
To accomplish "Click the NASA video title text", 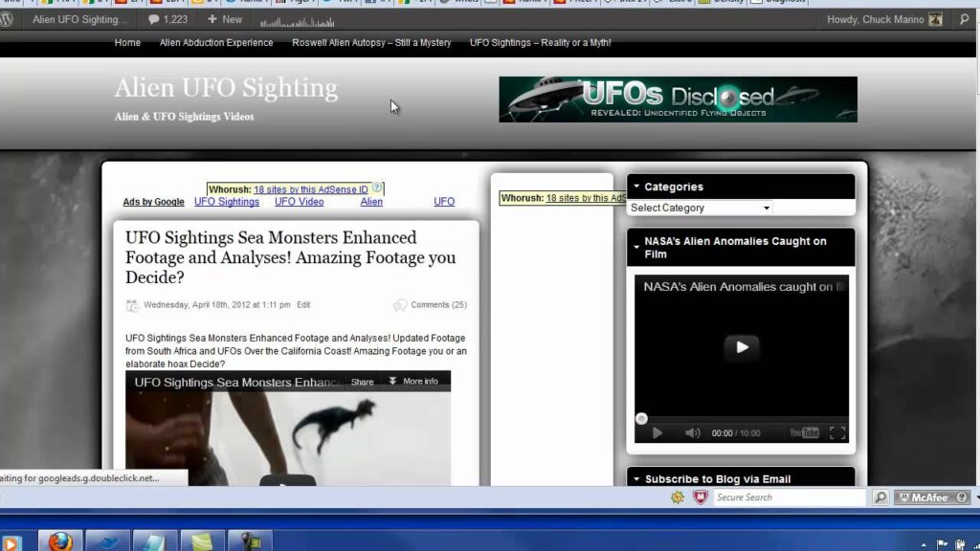I will coord(745,287).
